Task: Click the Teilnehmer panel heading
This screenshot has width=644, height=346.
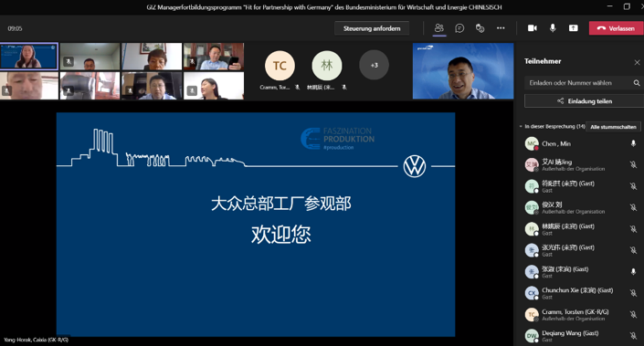Action: tap(543, 61)
